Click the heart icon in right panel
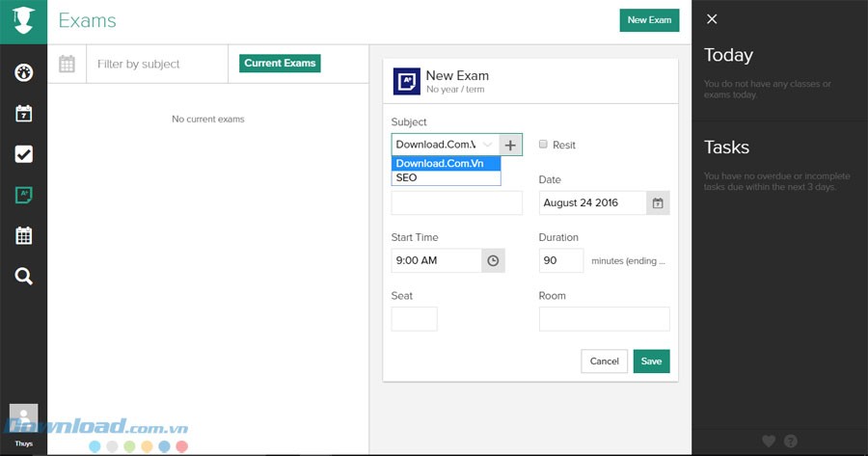The width and height of the screenshot is (868, 456). [769, 442]
